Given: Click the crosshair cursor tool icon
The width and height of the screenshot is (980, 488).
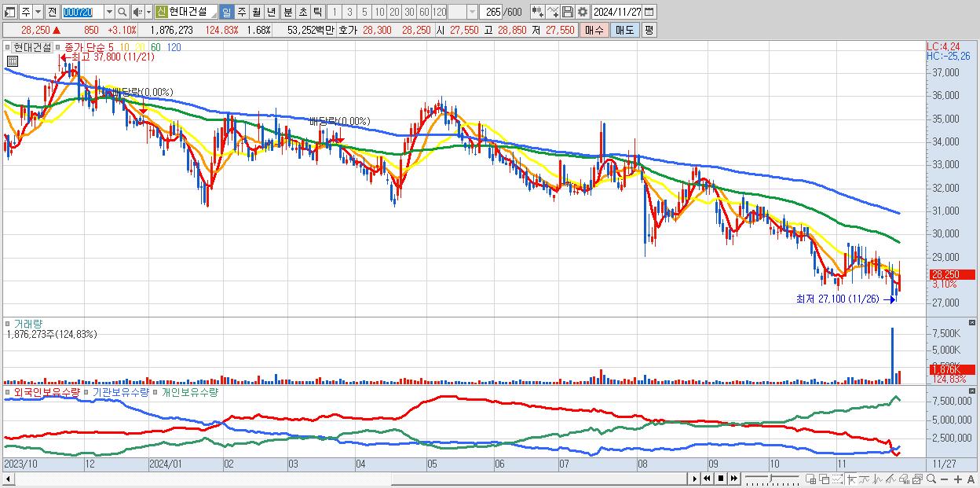Looking at the screenshot, I should click(x=851, y=478).
